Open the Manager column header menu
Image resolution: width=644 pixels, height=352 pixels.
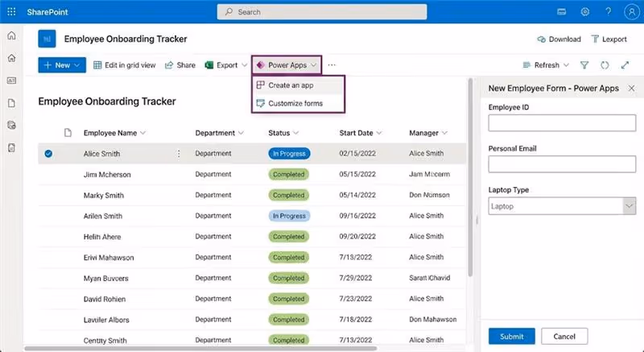(x=428, y=133)
